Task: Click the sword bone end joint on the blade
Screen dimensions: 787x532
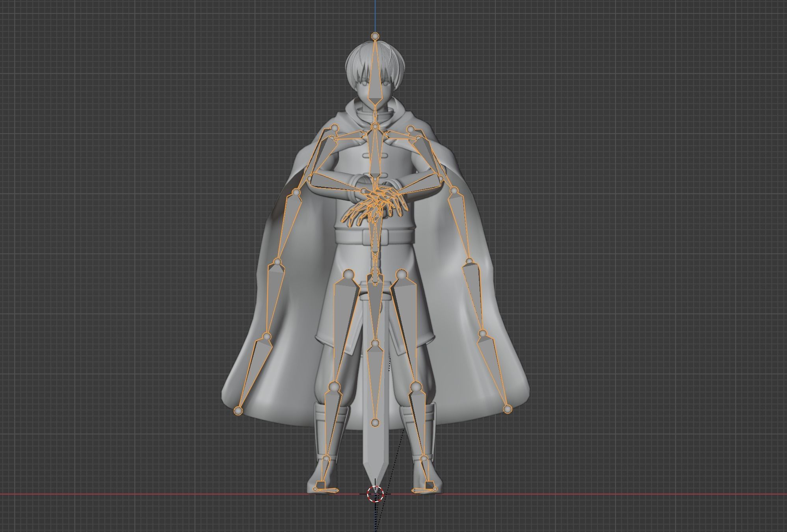Action: [375, 423]
